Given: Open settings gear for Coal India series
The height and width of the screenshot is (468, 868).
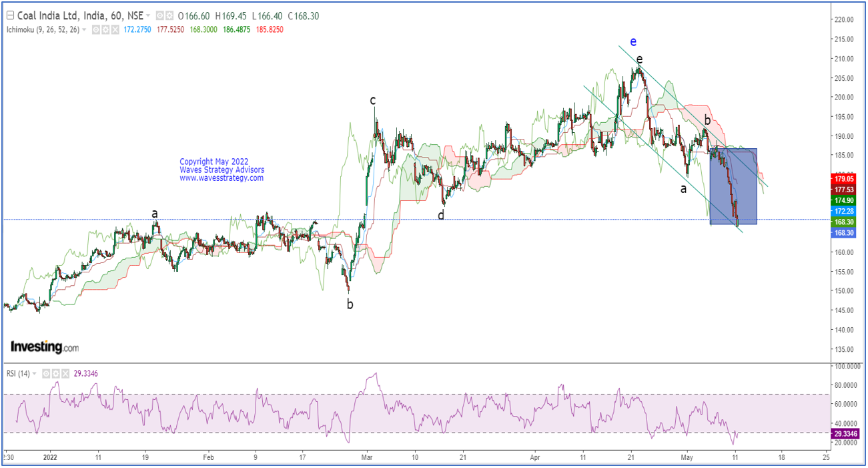Looking at the screenshot, I should pyautogui.click(x=169, y=16).
